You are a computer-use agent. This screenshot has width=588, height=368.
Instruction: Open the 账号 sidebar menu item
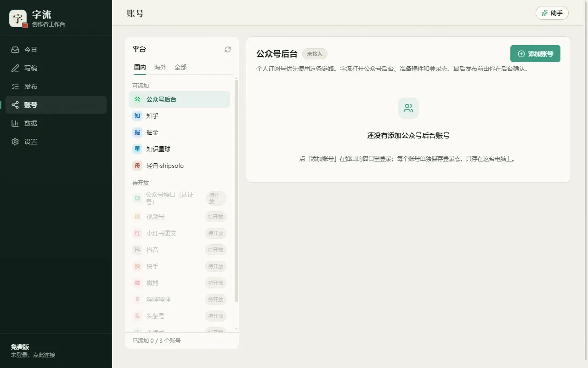point(56,105)
